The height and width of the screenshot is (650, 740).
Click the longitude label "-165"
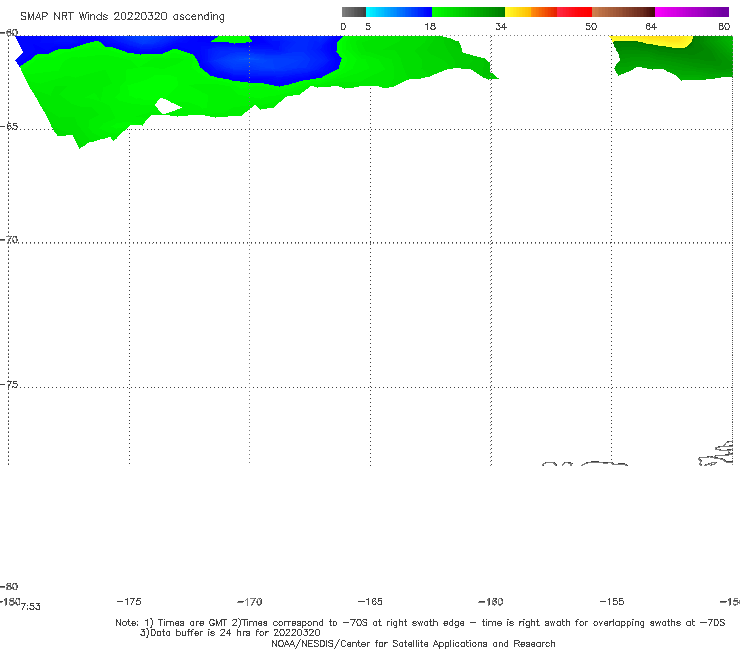pyautogui.click(x=370, y=601)
